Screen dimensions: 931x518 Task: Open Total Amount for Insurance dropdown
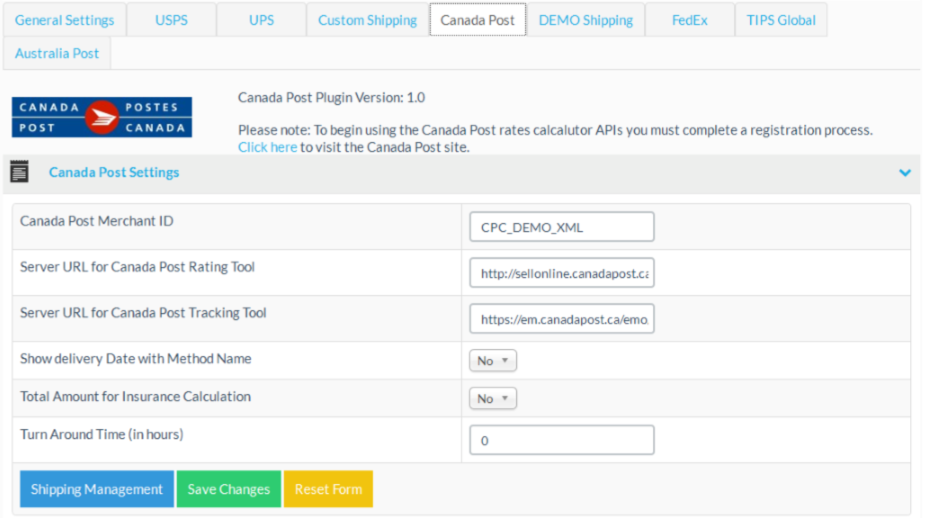click(492, 398)
